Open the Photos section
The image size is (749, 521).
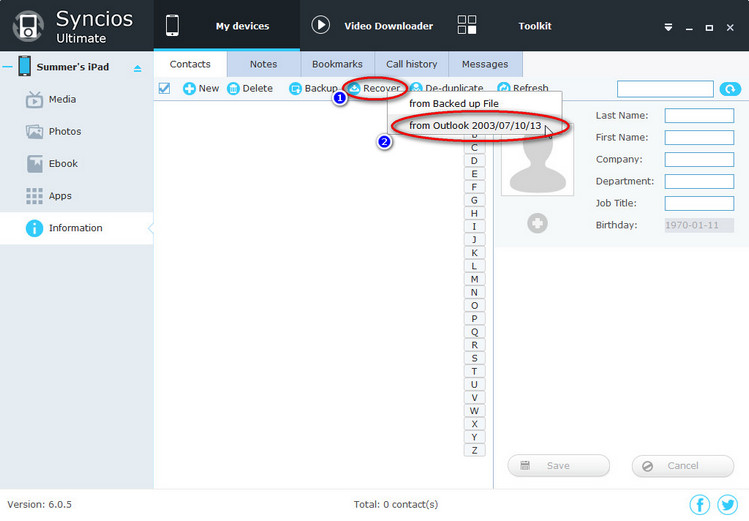click(65, 131)
